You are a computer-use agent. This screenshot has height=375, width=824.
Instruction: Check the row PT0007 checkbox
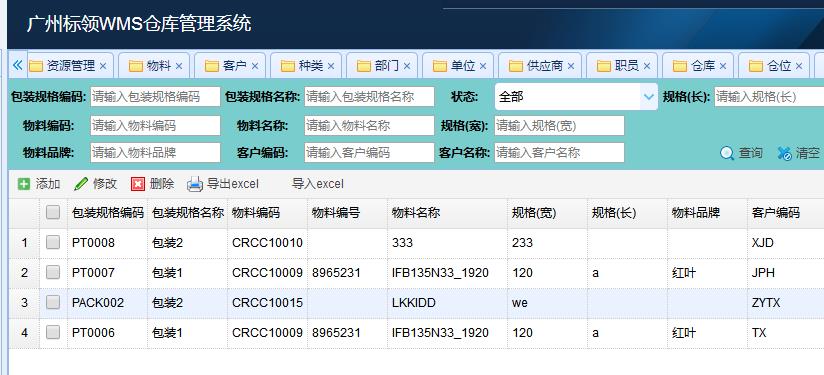point(53,272)
